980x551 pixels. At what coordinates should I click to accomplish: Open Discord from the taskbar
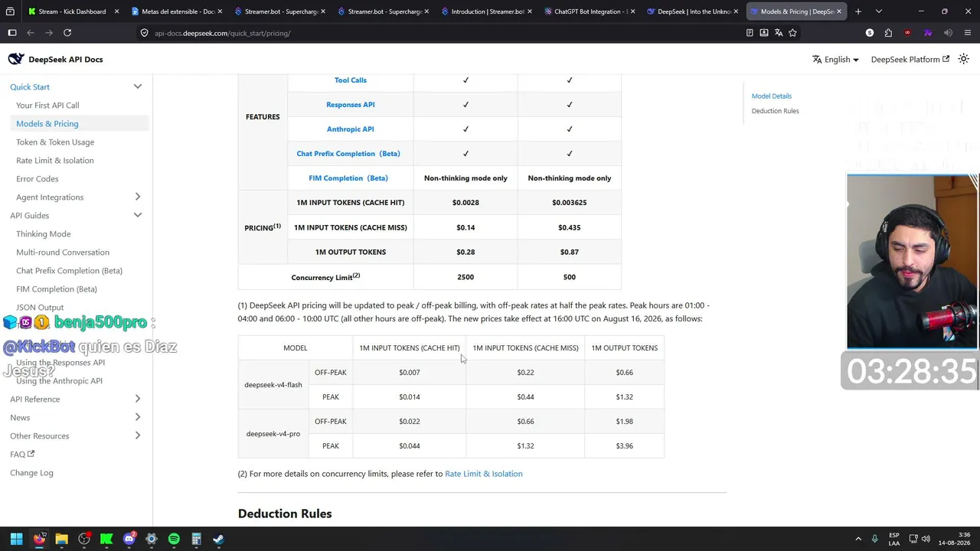click(x=129, y=539)
